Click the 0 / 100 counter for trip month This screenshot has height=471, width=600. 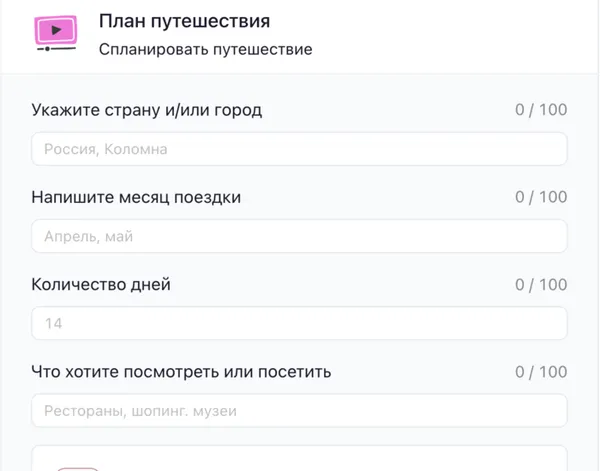[541, 197]
